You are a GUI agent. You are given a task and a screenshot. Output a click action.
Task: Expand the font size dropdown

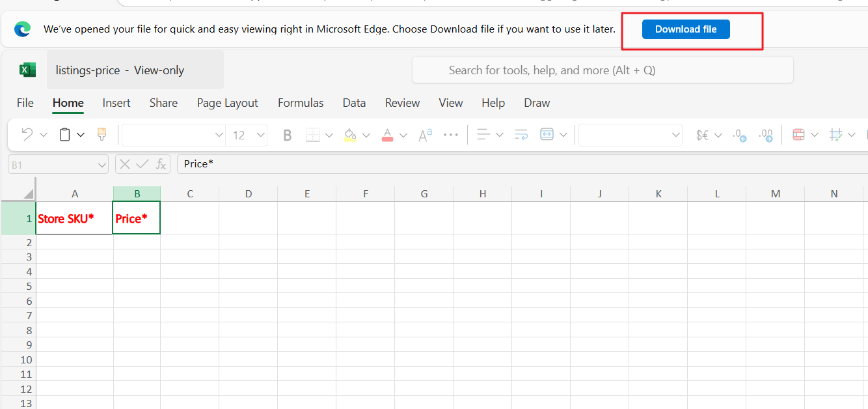click(261, 135)
